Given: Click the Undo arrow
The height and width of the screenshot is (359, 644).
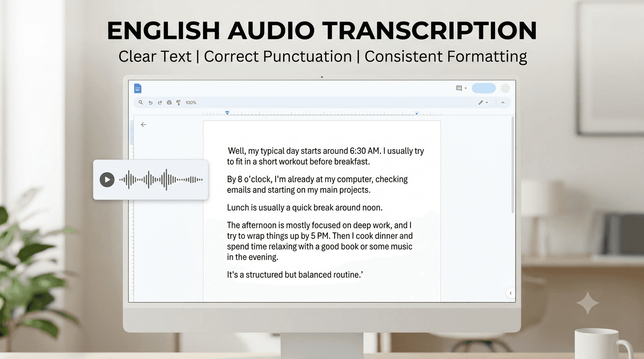Looking at the screenshot, I should click(x=150, y=102).
